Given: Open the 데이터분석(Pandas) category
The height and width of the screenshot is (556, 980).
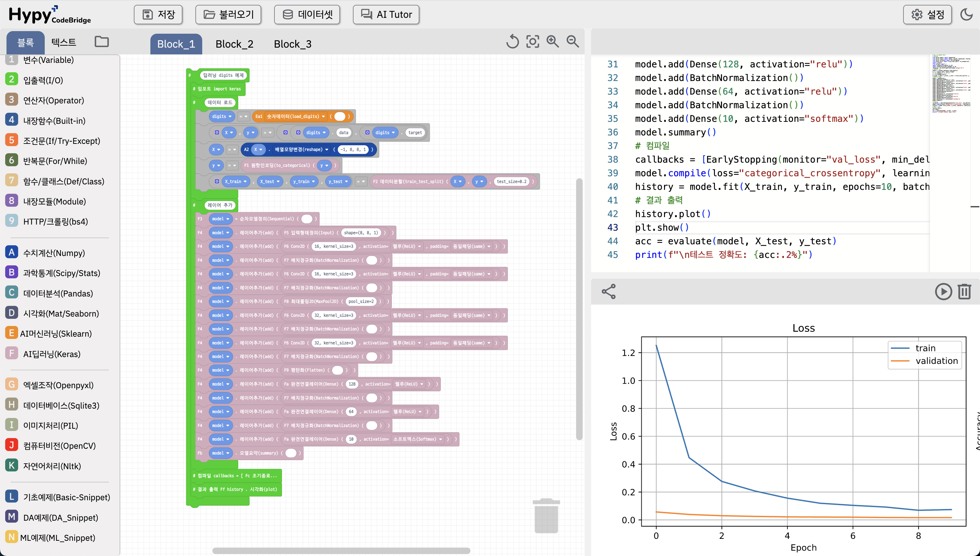Looking at the screenshot, I should 50,293.
